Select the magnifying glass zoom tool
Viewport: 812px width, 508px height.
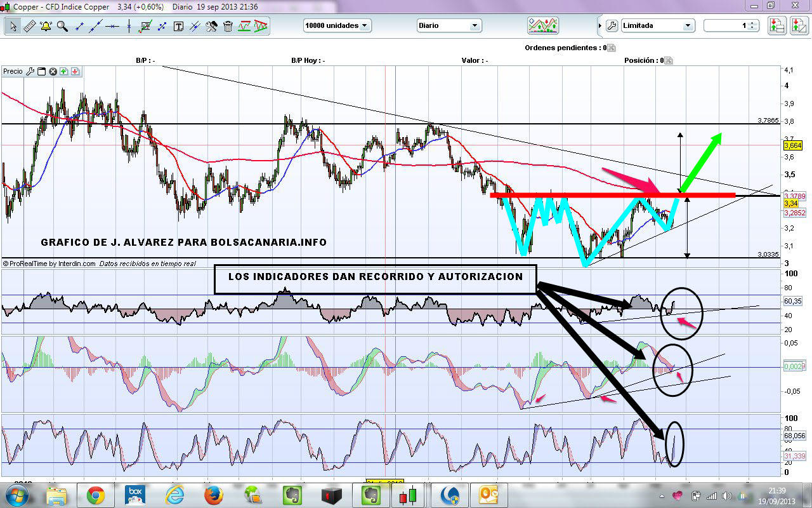pyautogui.click(x=62, y=26)
